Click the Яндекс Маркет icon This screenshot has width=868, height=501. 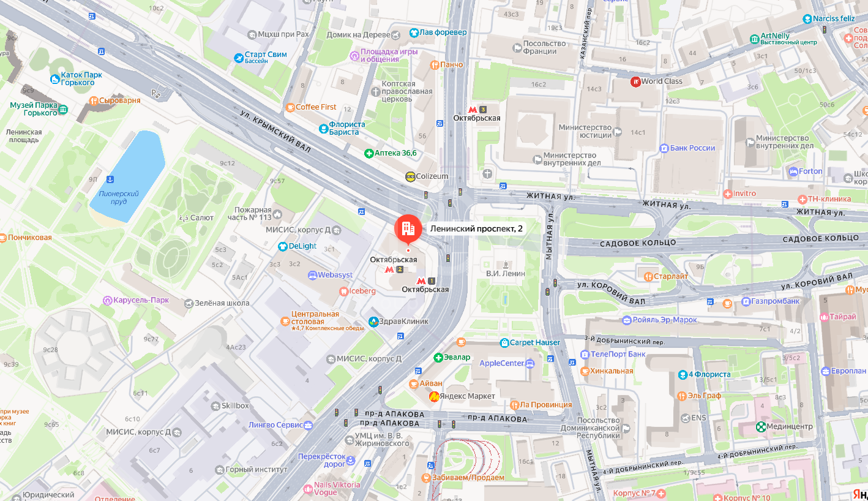(x=434, y=396)
